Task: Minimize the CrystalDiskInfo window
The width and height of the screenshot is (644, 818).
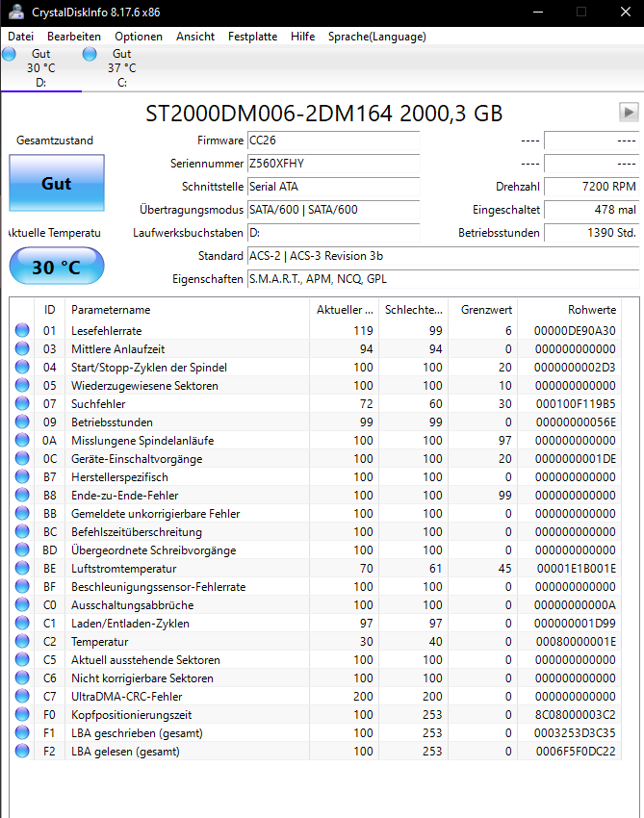Action: tap(538, 12)
